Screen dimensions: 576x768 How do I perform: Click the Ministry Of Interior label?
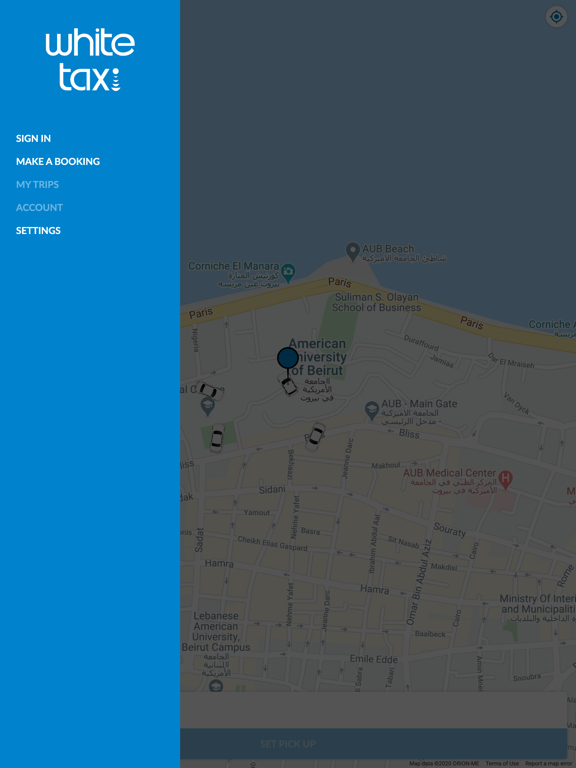(538, 604)
